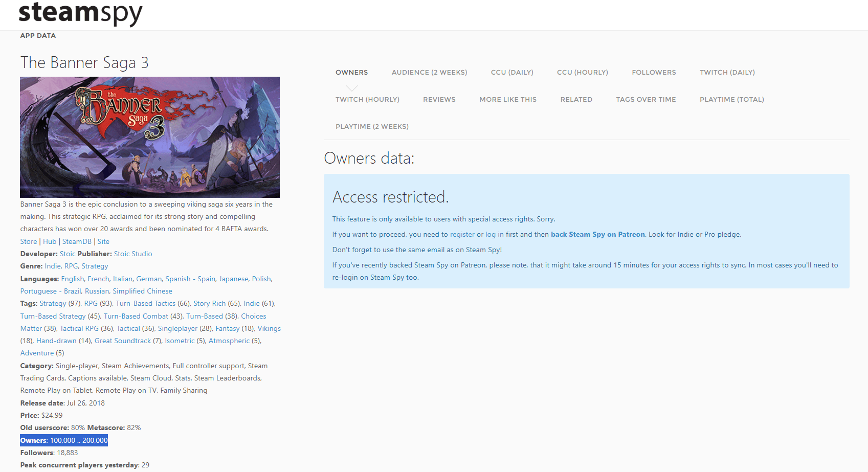868x472 pixels.
Task: Open The Banner Saga 3 cover image
Action: coord(150,137)
